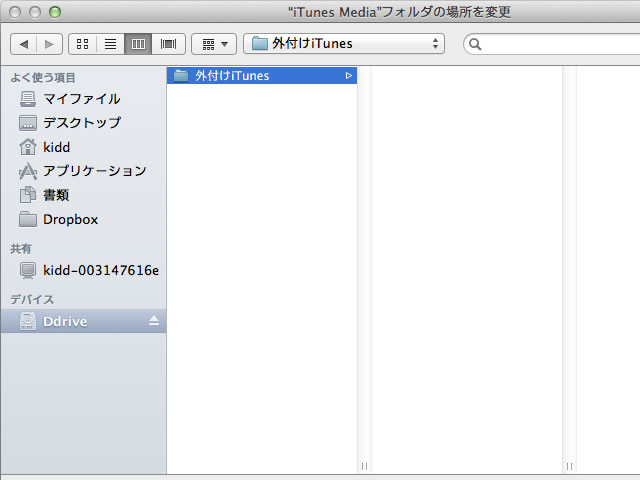The image size is (640, 480).
Task: Open the item arrangement dropdown
Action: point(214,44)
